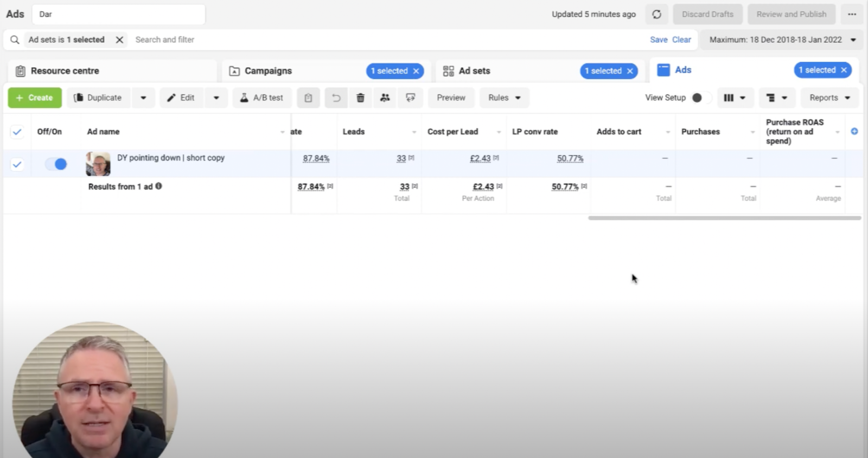The height and width of the screenshot is (458, 868).
Task: Open the Duplicate dropdown arrow
Action: [143, 98]
